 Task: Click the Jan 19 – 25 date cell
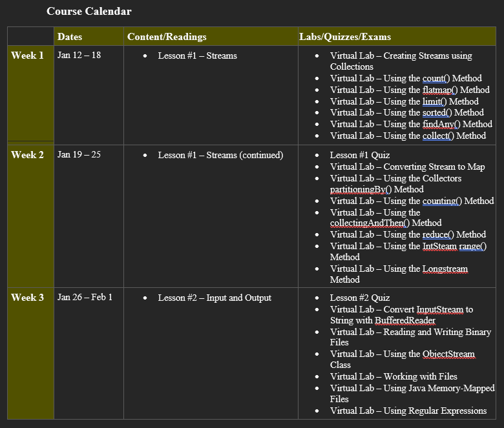79,155
